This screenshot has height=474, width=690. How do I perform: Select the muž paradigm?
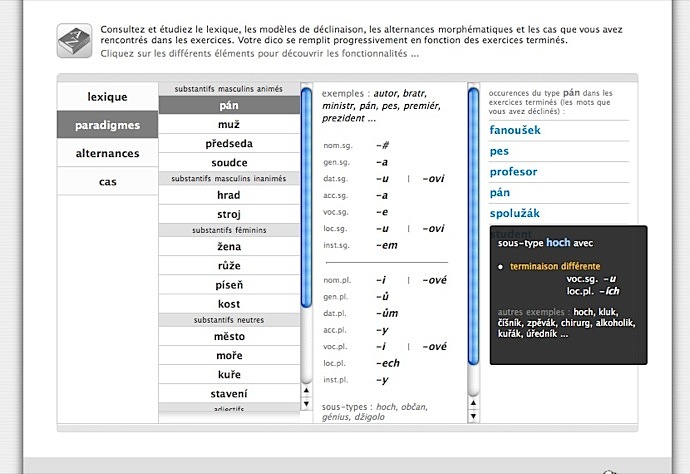click(229, 124)
